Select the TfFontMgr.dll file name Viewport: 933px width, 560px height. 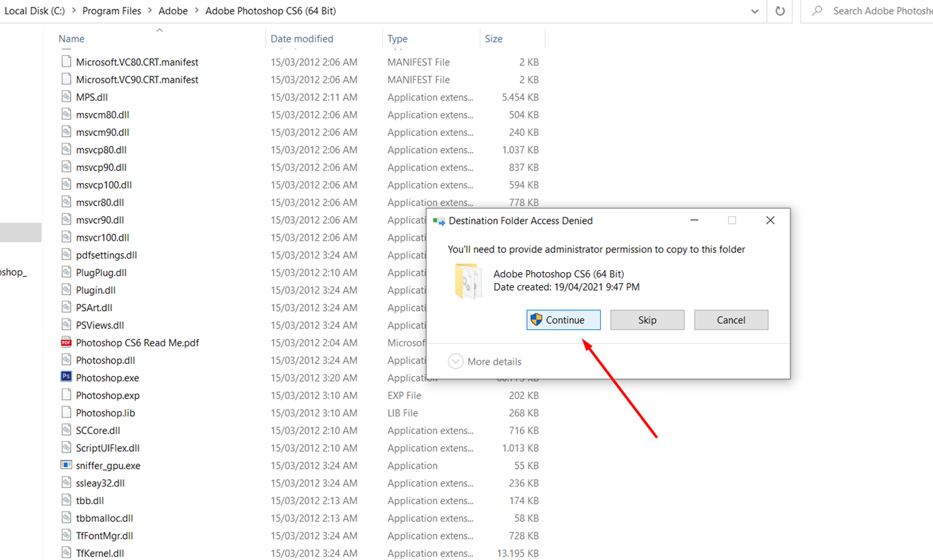coord(104,536)
